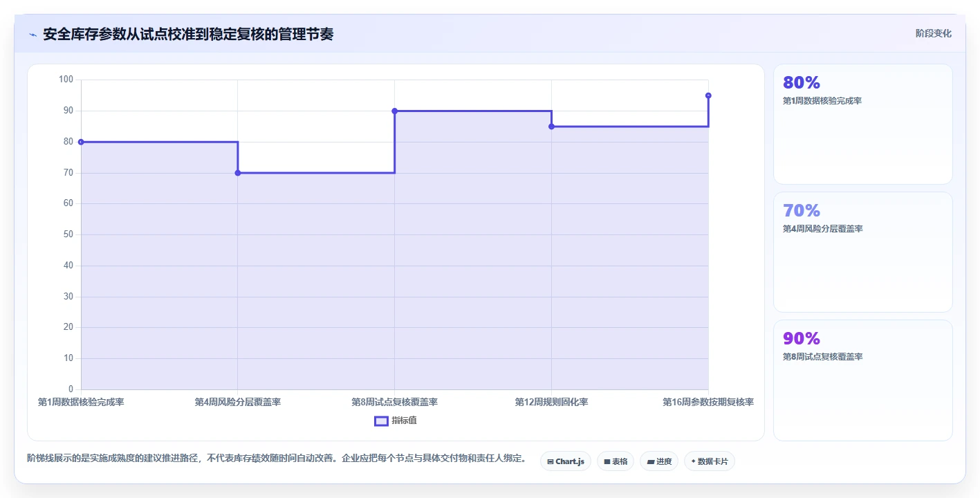This screenshot has height=498, width=980.
Task: Open the 90% data card
Action: pyautogui.click(x=862, y=380)
